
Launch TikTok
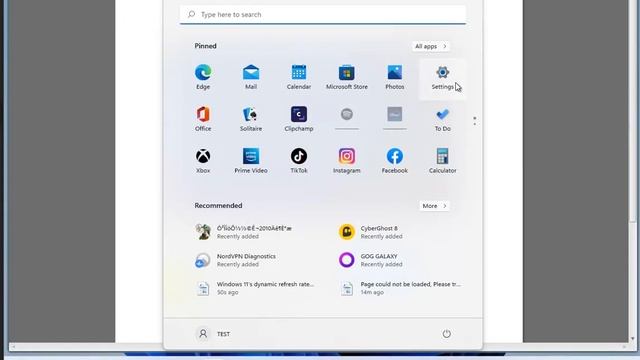coord(299,161)
